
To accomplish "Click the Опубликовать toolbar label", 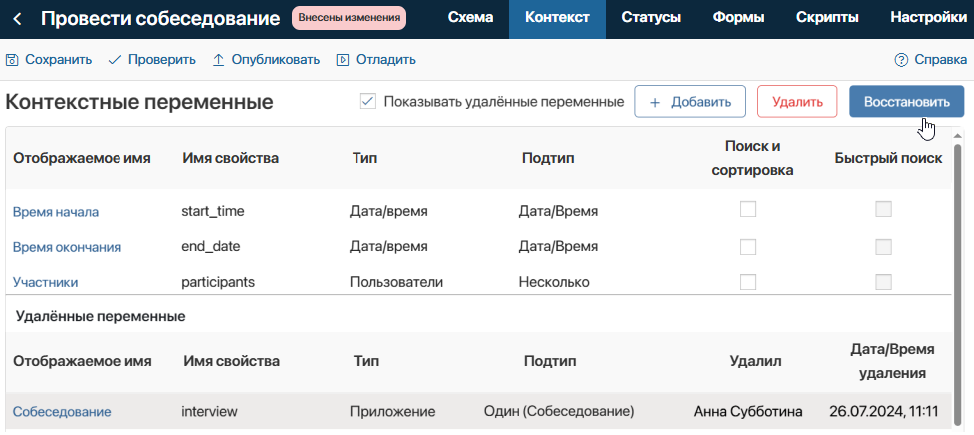I will click(x=276, y=60).
